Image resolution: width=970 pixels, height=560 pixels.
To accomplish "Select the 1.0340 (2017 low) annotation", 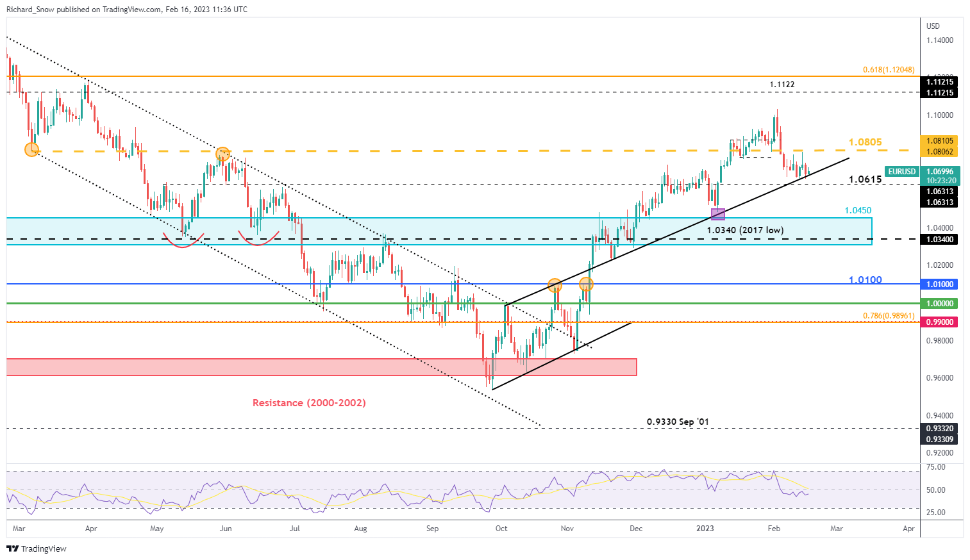I will [x=745, y=230].
